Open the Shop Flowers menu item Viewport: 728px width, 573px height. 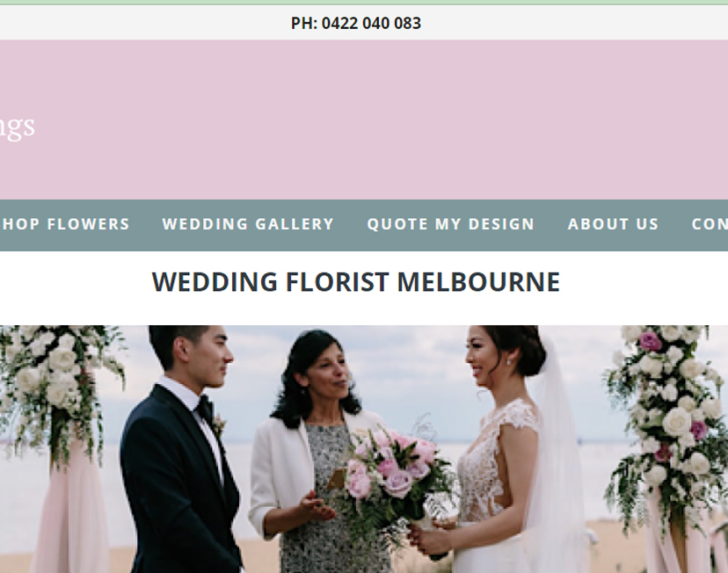coord(64,224)
